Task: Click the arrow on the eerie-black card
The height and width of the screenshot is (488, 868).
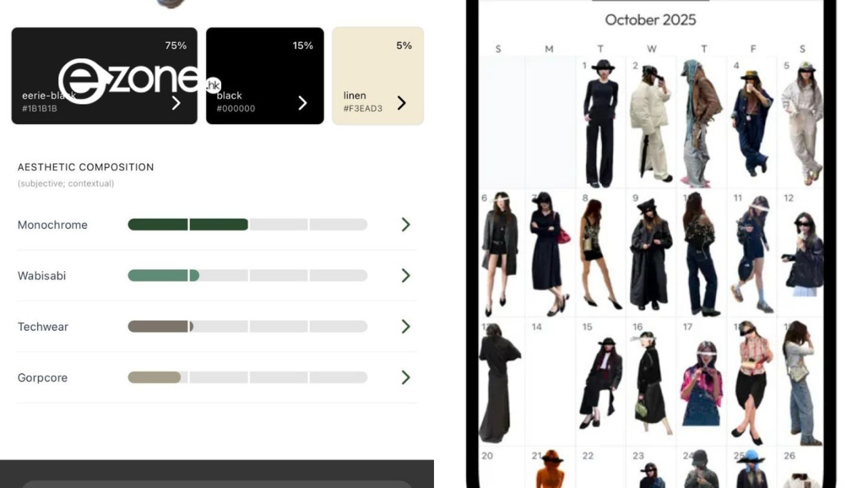Action: (176, 102)
